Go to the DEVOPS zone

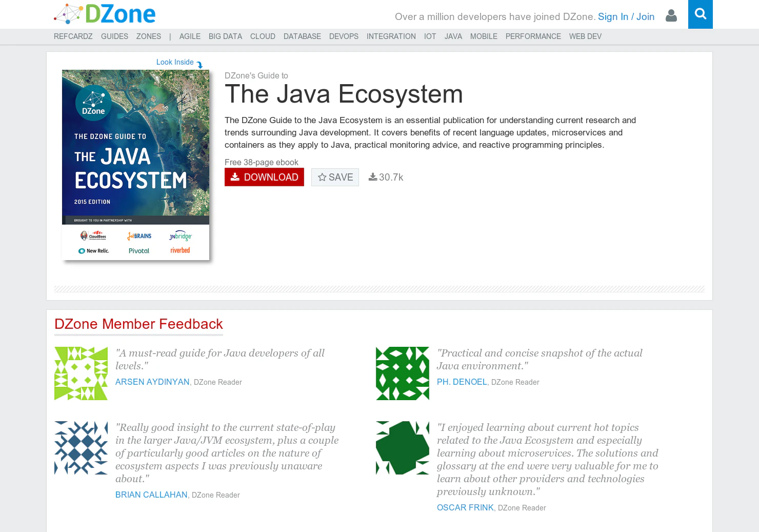[x=344, y=36]
